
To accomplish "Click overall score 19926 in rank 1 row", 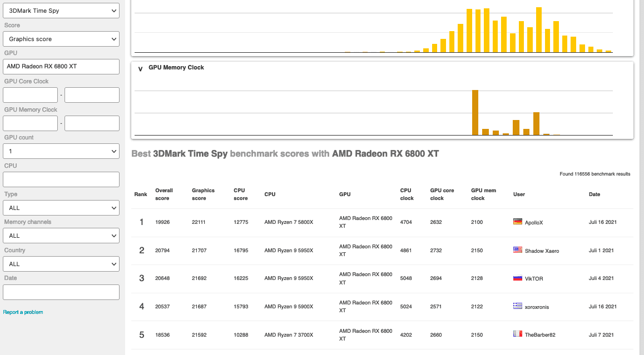I will pyautogui.click(x=162, y=222).
